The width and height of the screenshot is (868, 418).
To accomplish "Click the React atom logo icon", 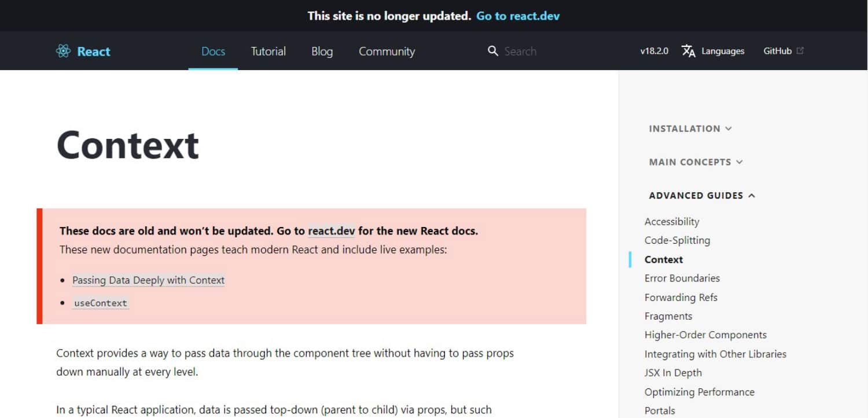I will [x=63, y=51].
